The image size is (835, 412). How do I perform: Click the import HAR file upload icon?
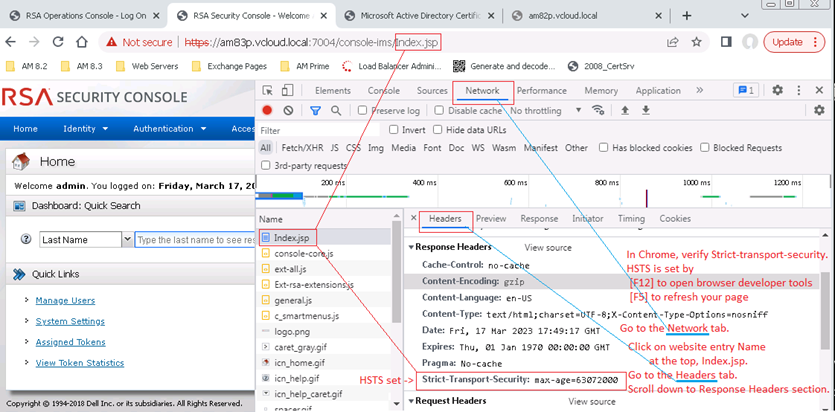pyautogui.click(x=626, y=110)
